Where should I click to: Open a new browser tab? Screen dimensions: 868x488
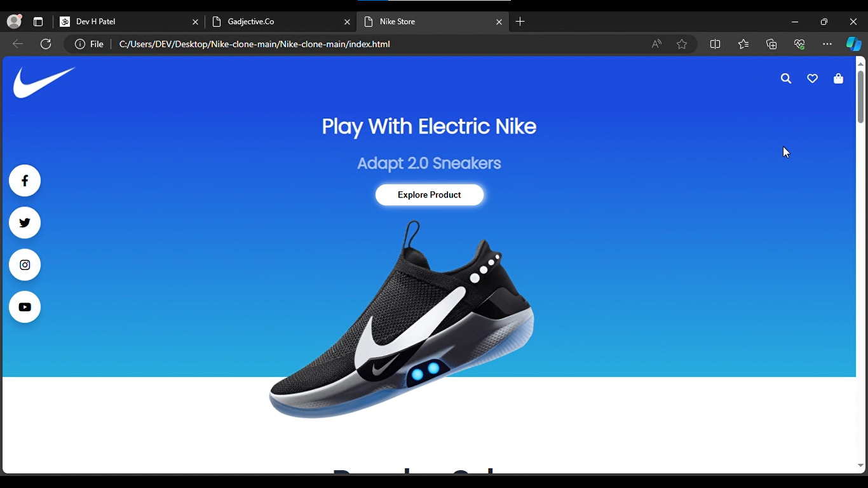click(520, 22)
